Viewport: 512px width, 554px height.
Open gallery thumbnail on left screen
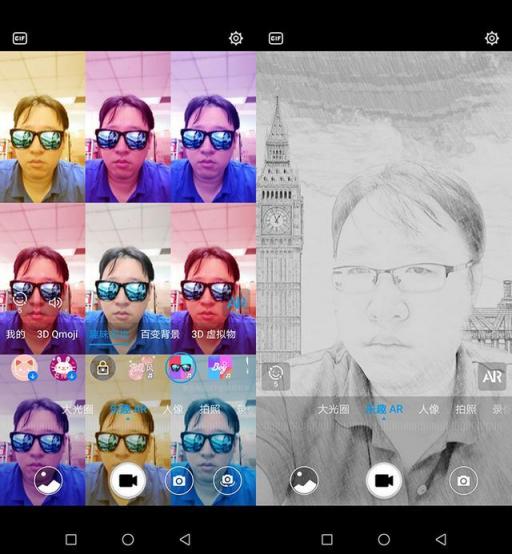click(x=48, y=481)
